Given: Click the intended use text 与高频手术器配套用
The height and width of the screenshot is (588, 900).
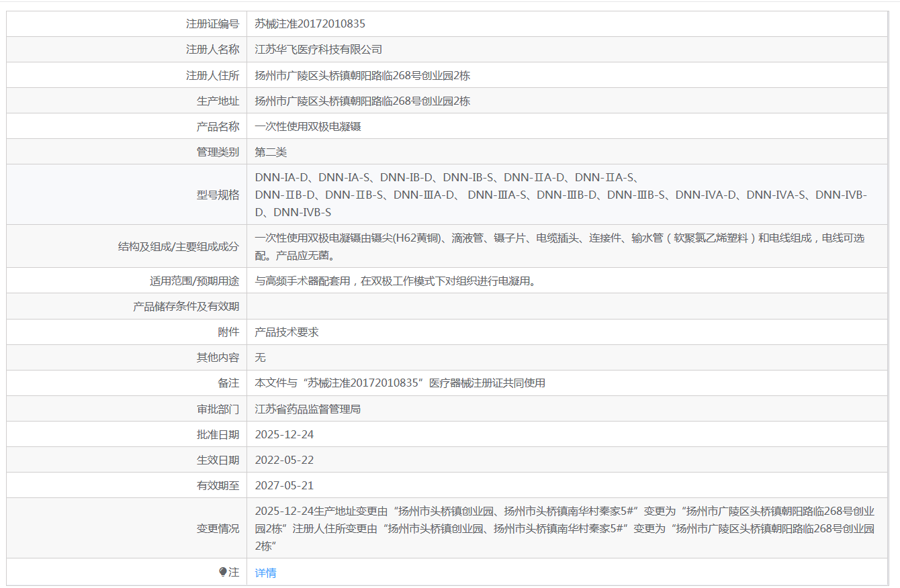Looking at the screenshot, I should click(397, 281).
